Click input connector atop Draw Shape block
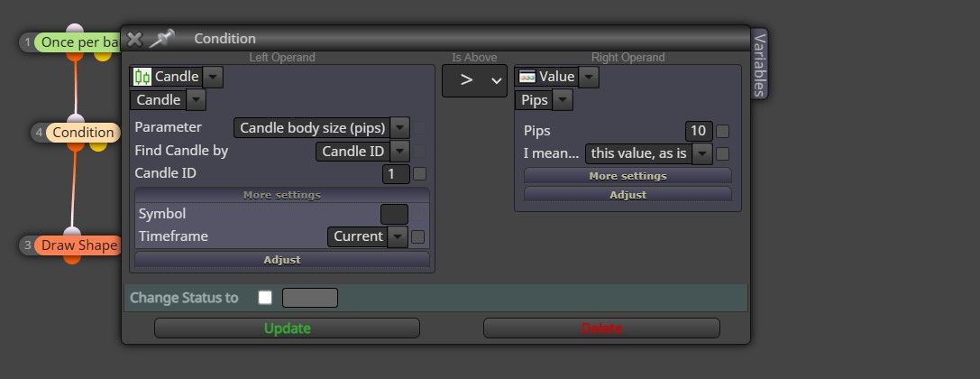Screen dimensions: 980x379 pyautogui.click(x=72, y=232)
